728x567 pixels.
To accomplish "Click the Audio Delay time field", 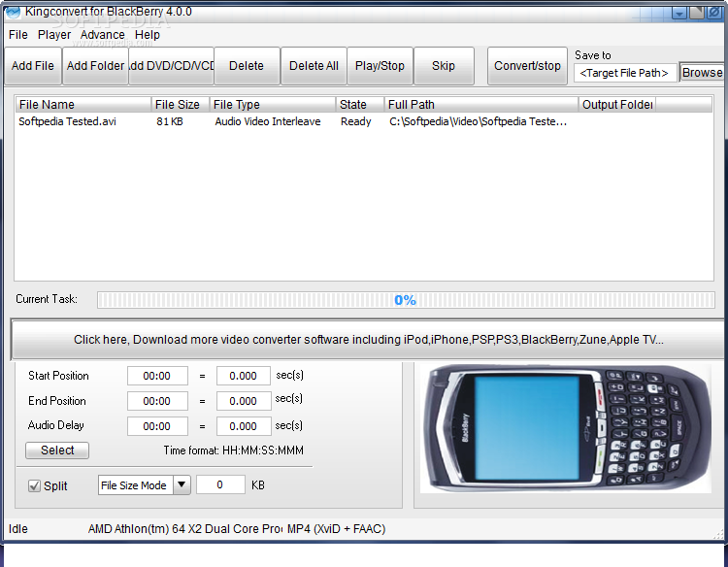I will [157, 426].
